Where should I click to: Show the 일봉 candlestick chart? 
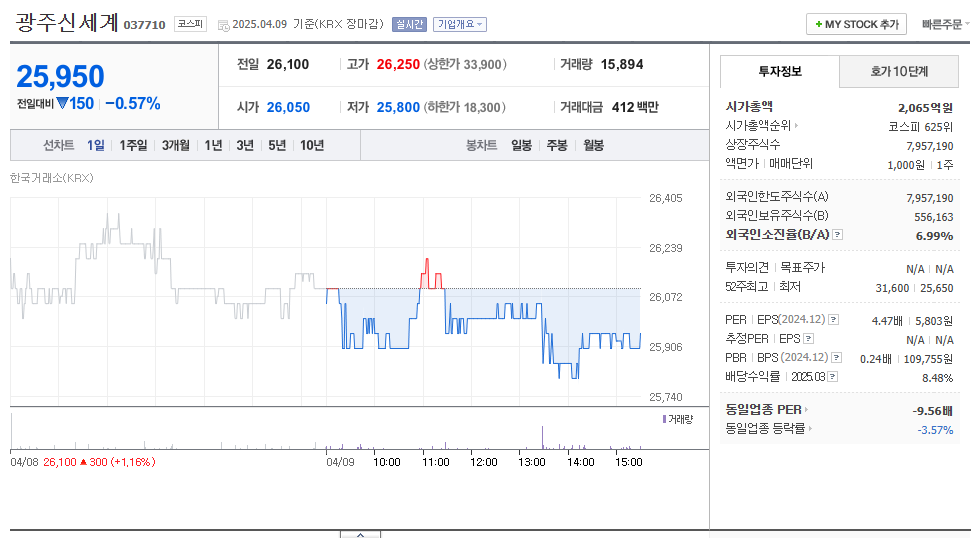coord(521,145)
